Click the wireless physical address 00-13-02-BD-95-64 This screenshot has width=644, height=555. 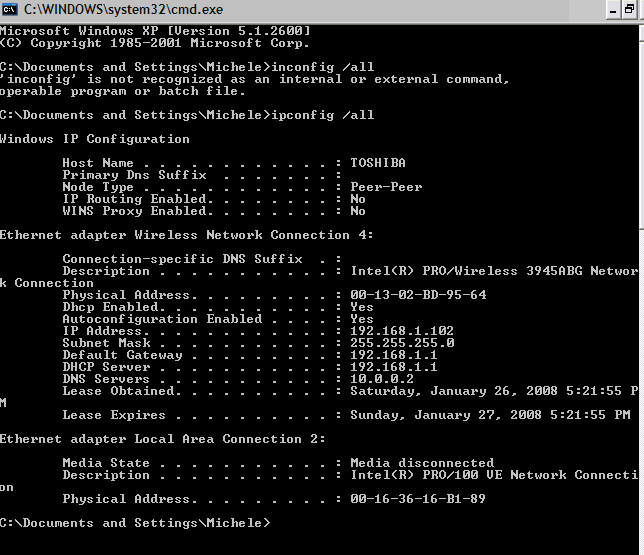click(x=418, y=295)
